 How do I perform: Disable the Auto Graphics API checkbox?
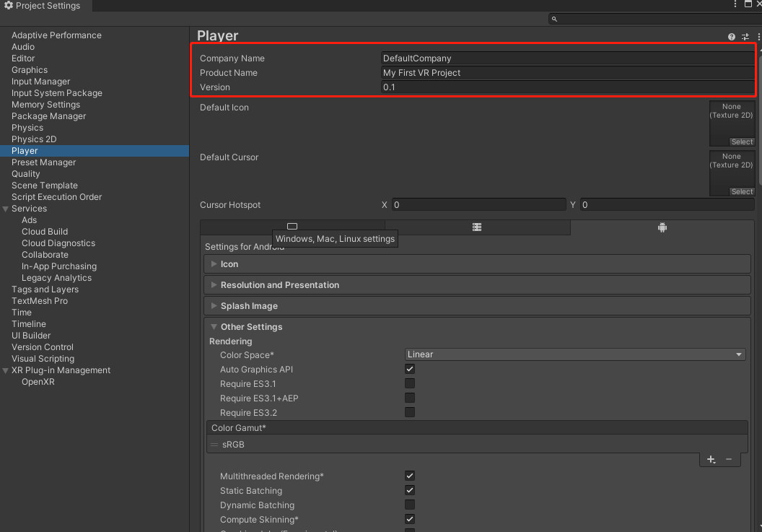tap(410, 369)
